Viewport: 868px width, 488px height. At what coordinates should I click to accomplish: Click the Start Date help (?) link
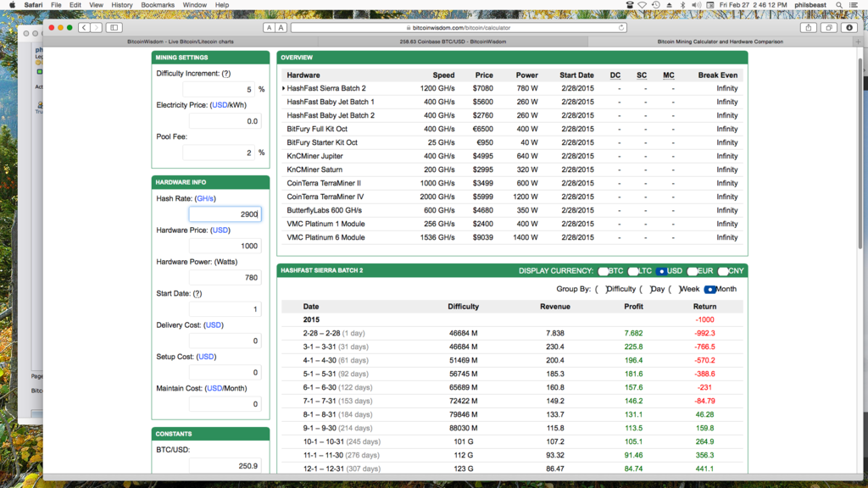[x=197, y=294]
